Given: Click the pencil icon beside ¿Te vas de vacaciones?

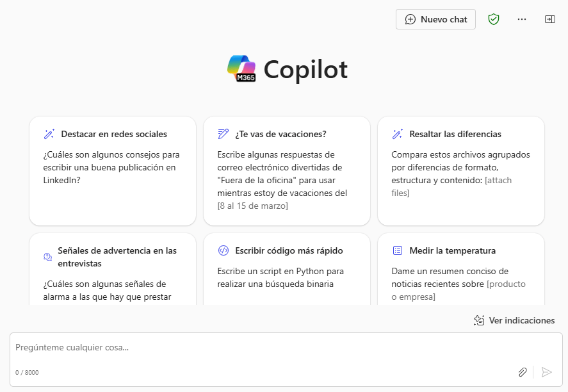Looking at the screenshot, I should (x=223, y=134).
